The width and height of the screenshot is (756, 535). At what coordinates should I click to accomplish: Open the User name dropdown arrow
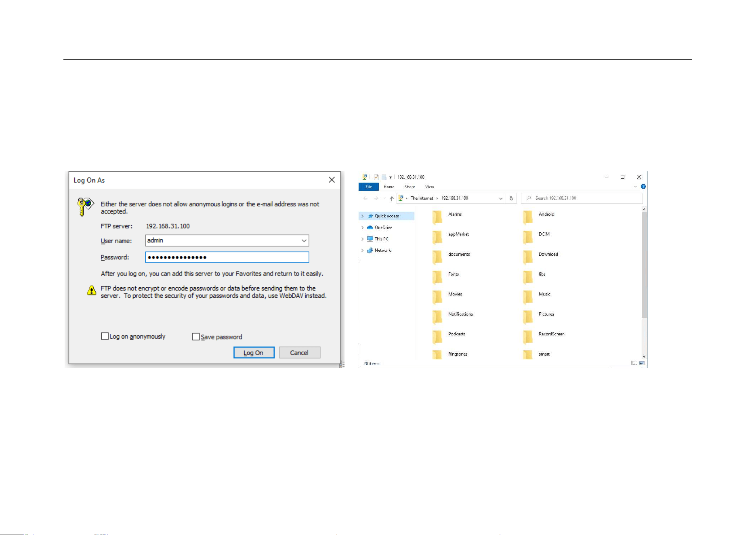pyautogui.click(x=304, y=241)
